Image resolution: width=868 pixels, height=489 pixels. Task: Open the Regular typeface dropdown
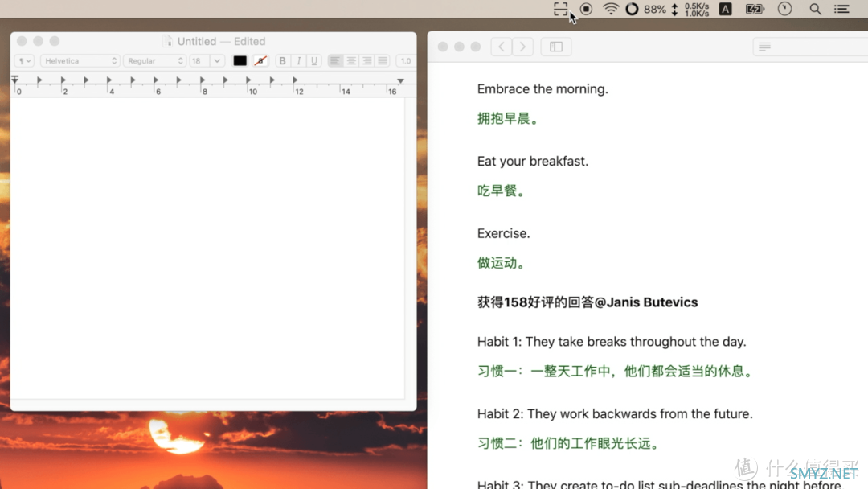click(x=155, y=61)
